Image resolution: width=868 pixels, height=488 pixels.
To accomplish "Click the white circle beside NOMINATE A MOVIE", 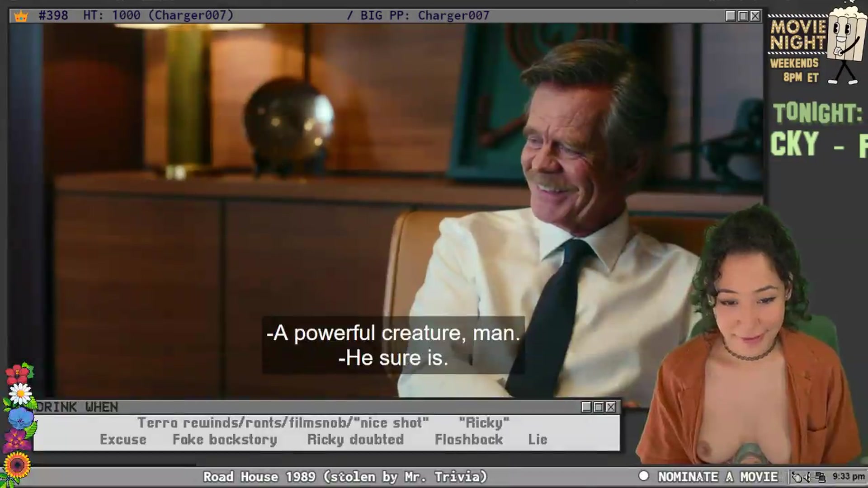I will click(x=643, y=476).
